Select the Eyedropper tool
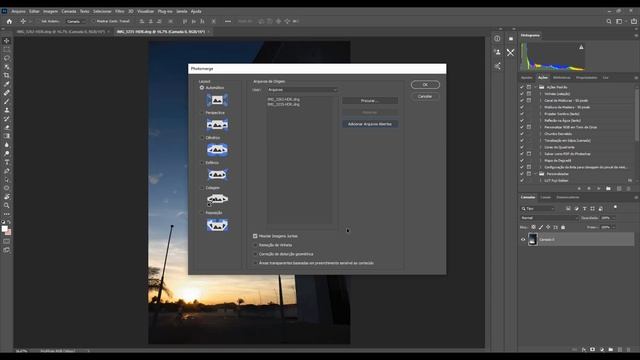Viewport: 640px width, 360px height. [7, 84]
